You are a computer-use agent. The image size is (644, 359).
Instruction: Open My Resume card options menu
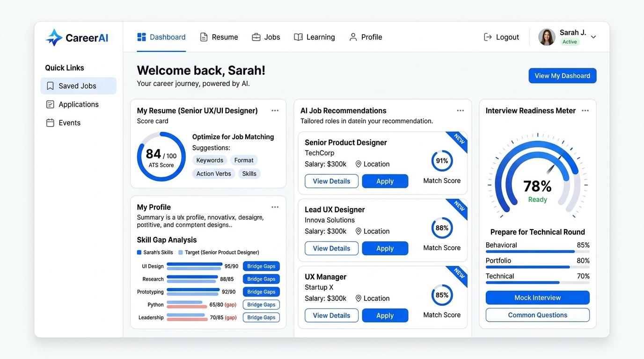[275, 111]
